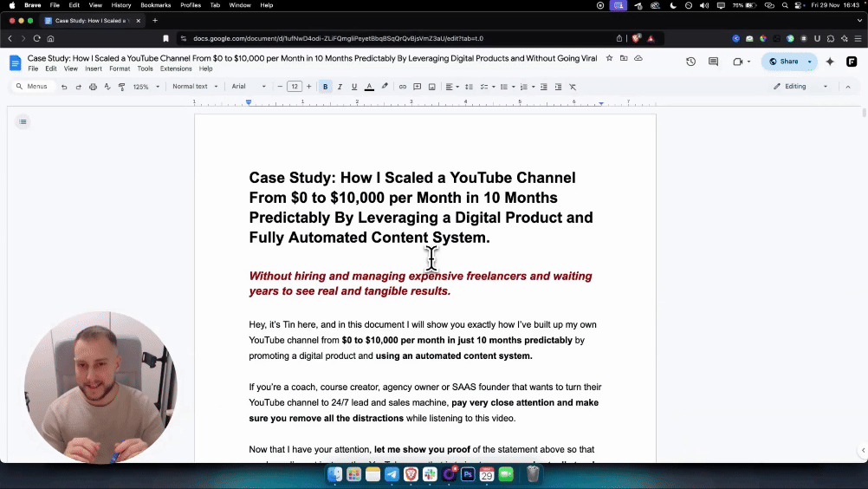Open macOS Spotlight search icon
This screenshot has height=489, width=868.
point(785,5)
